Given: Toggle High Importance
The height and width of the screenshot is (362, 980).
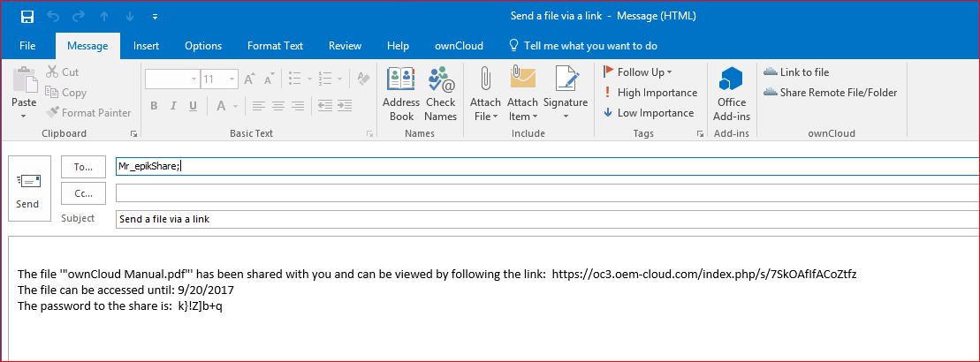Looking at the screenshot, I should 650,93.
